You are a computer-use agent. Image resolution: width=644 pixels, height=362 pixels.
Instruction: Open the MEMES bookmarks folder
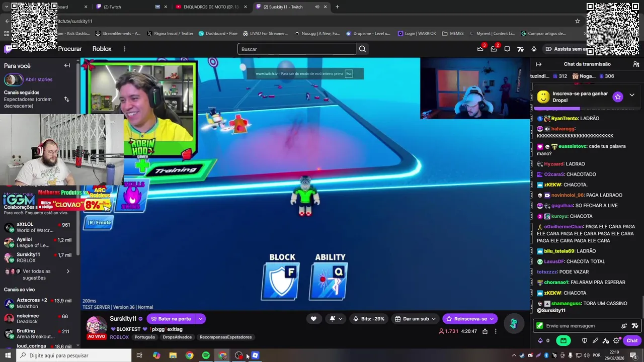click(453, 34)
